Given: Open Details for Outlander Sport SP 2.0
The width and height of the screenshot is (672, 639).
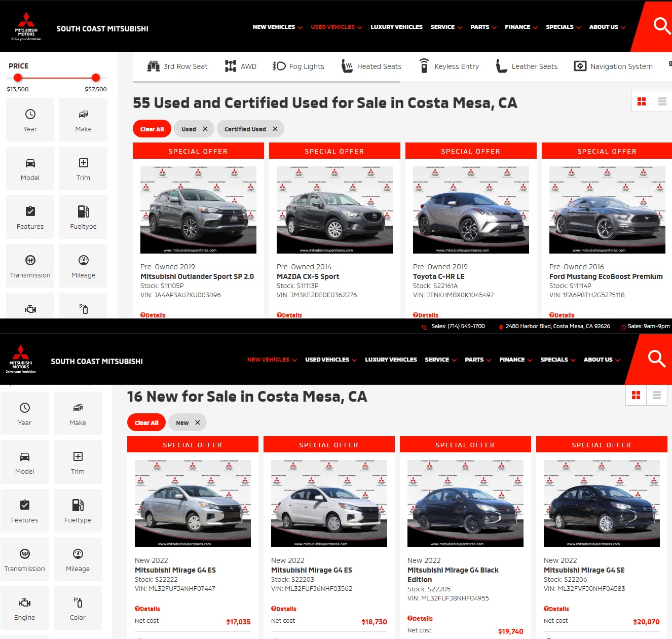Looking at the screenshot, I should point(153,315).
